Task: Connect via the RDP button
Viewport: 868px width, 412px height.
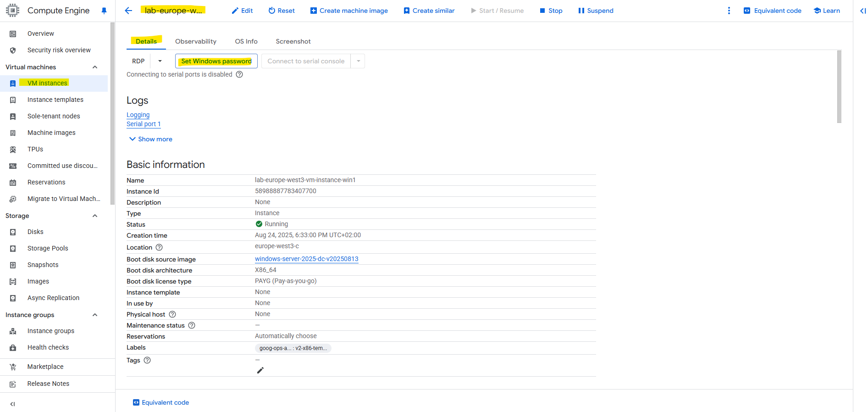Action: tap(138, 61)
